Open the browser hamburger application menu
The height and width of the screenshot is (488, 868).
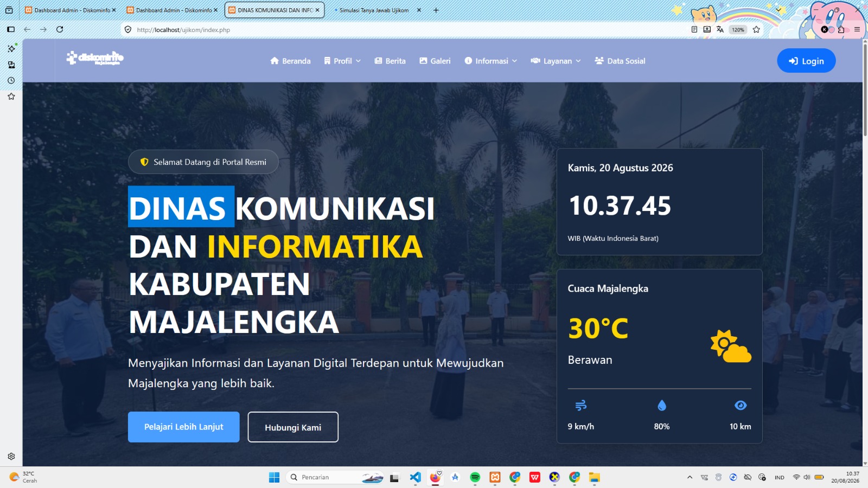point(857,30)
